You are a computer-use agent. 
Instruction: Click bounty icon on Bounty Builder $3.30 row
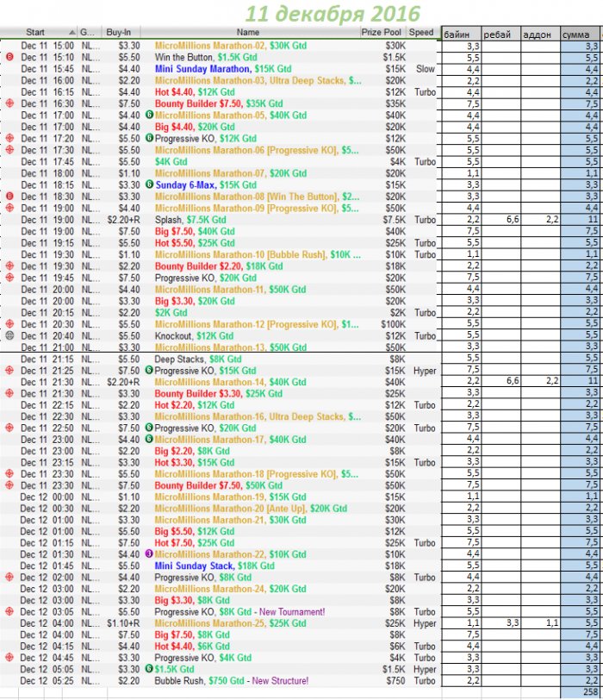9,393
